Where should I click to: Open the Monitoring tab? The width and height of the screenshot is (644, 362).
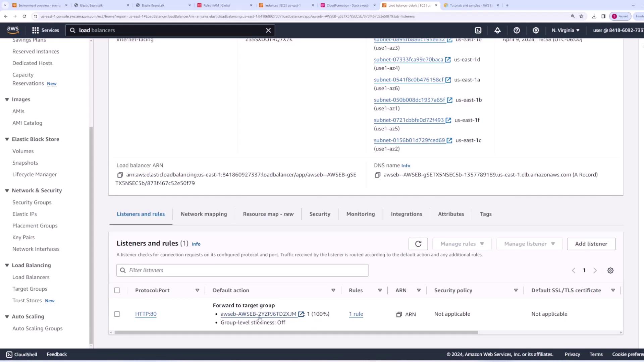(x=360, y=214)
